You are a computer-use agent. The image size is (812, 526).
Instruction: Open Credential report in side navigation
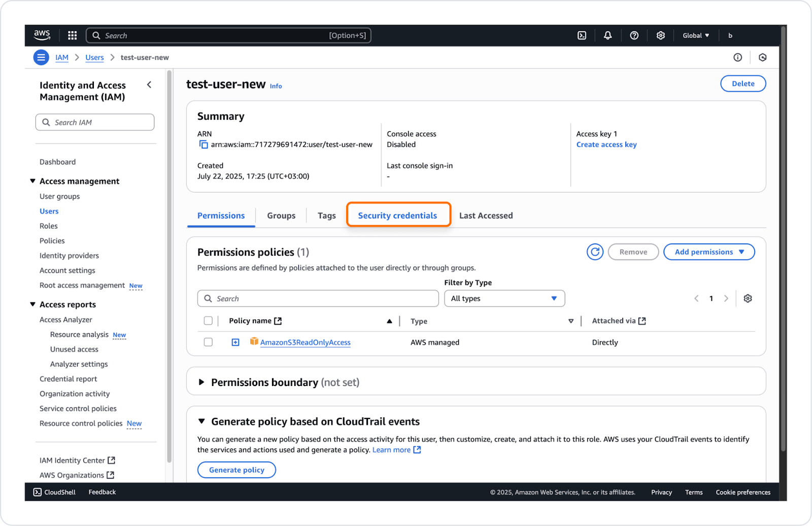[68, 379]
